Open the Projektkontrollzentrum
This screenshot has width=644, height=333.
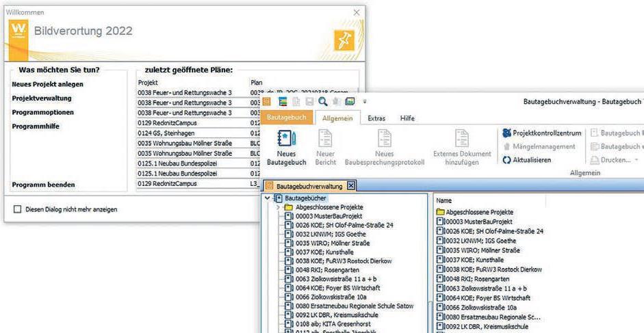click(542, 133)
